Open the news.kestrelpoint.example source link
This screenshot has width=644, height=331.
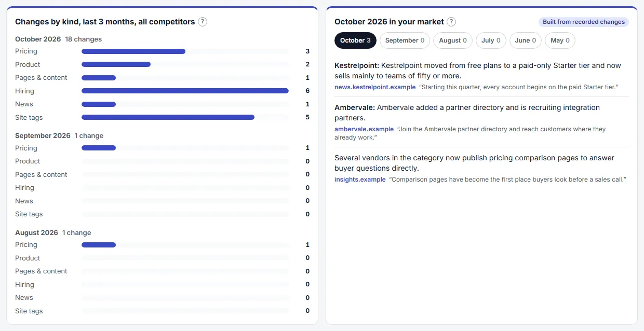[x=375, y=87]
